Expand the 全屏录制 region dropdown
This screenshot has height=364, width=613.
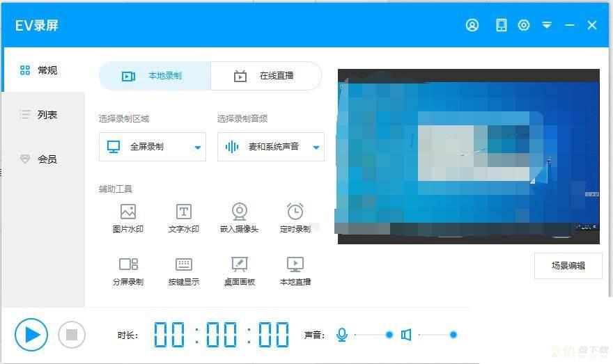coord(153,147)
